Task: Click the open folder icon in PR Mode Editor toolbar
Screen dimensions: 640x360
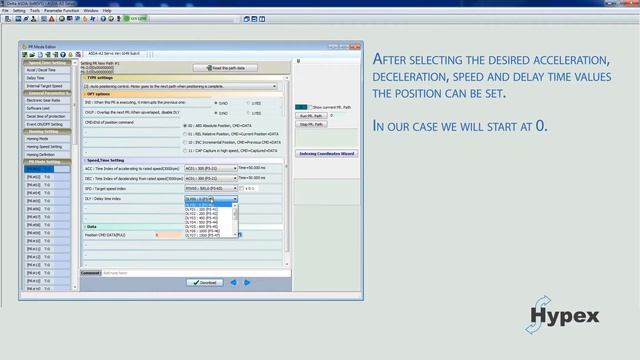Action: click(32, 54)
